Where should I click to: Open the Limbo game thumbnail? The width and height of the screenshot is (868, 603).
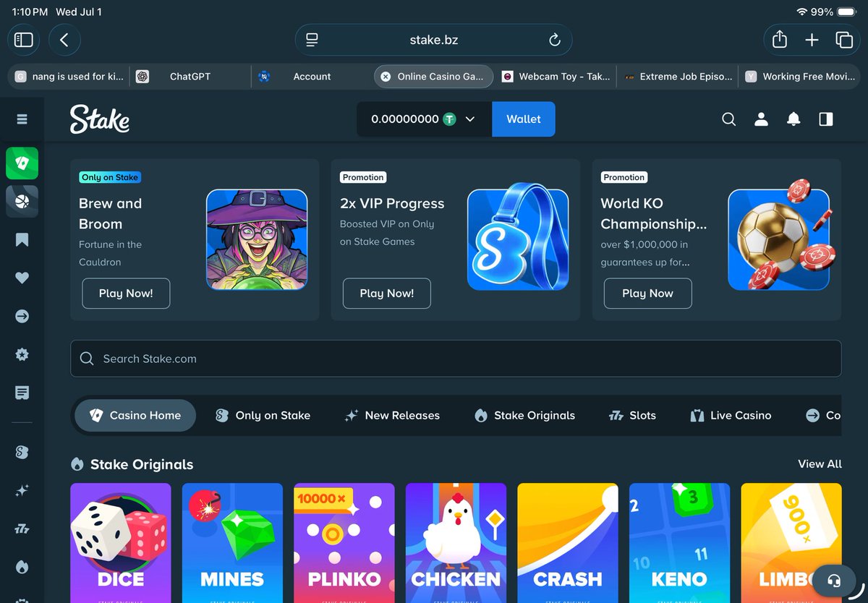click(x=791, y=543)
